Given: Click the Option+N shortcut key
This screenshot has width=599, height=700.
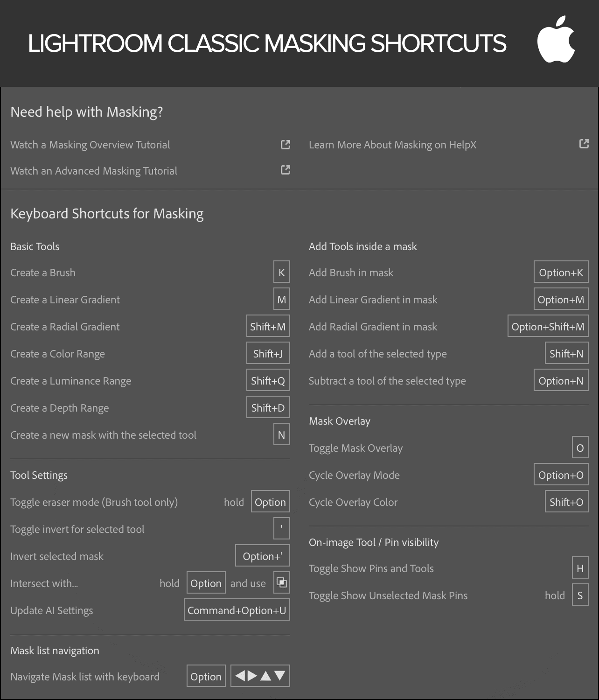Looking at the screenshot, I should (x=561, y=380).
